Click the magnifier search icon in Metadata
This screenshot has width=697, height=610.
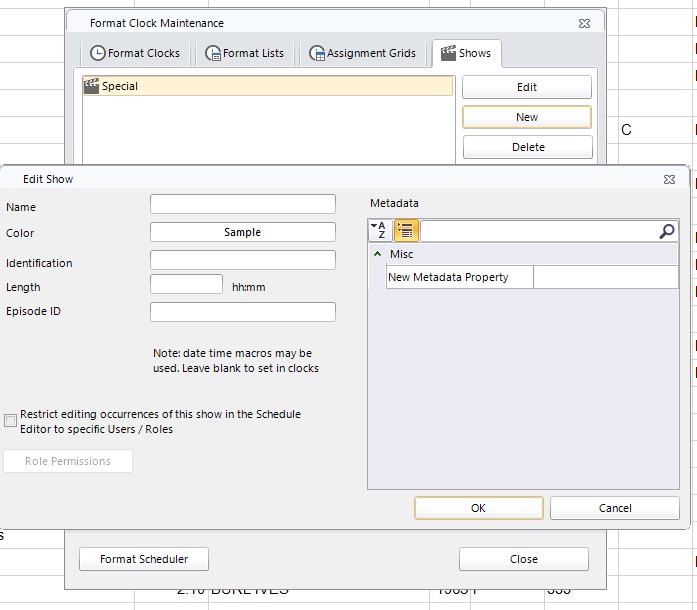pyautogui.click(x=667, y=231)
